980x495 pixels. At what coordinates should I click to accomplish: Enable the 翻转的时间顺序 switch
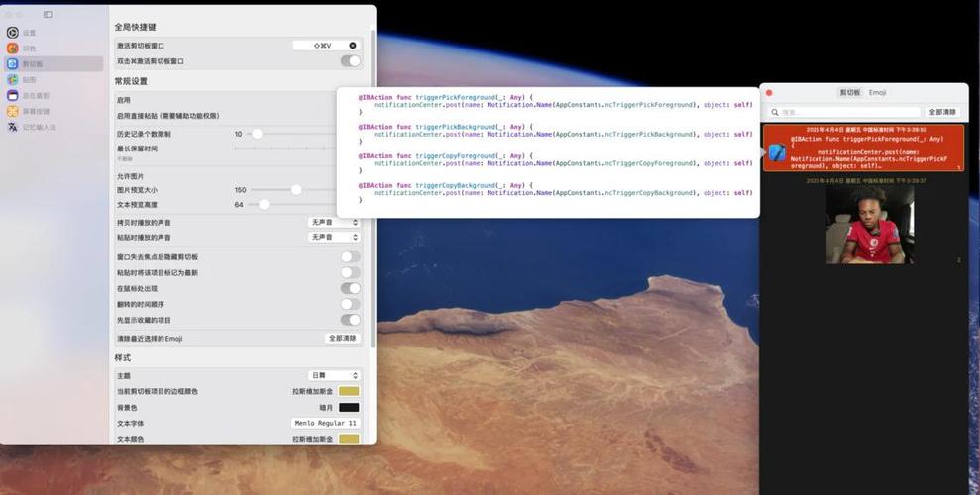pos(351,304)
